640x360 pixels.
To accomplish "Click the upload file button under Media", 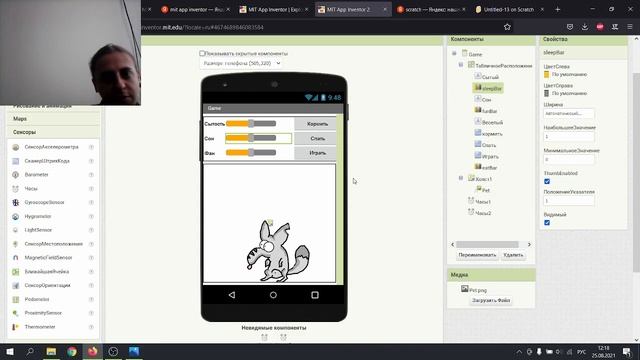I will coord(491,300).
